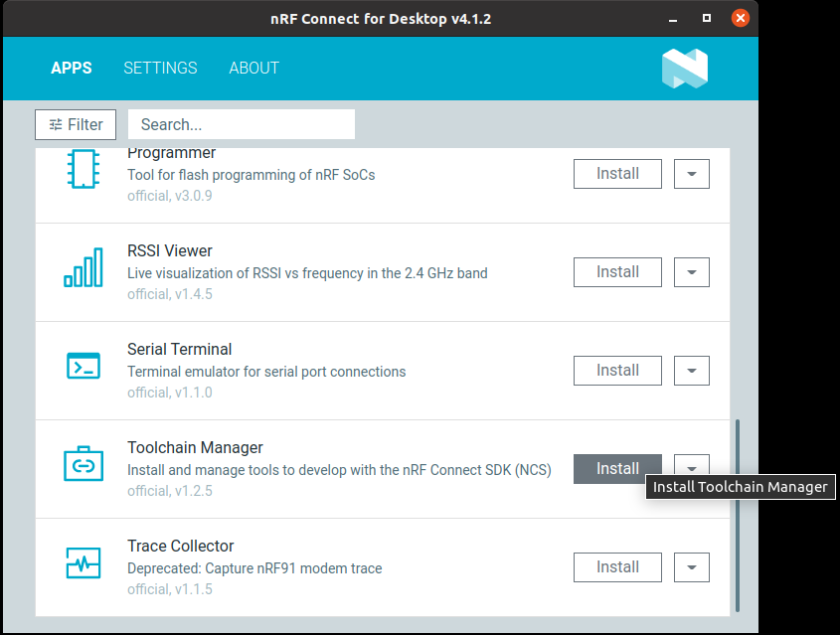
Task: Click the app list vertical scrollbar
Action: 738,515
